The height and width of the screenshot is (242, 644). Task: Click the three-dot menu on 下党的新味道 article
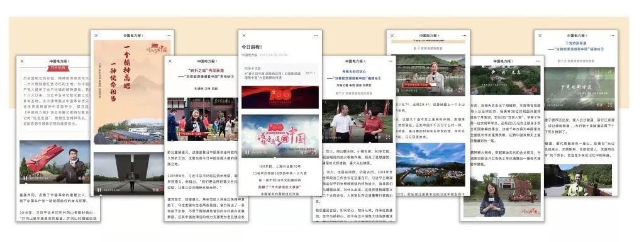612,36
